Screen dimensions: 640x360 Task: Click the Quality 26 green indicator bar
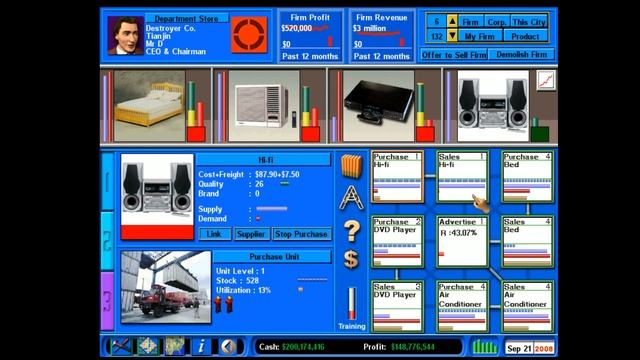pyautogui.click(x=284, y=184)
